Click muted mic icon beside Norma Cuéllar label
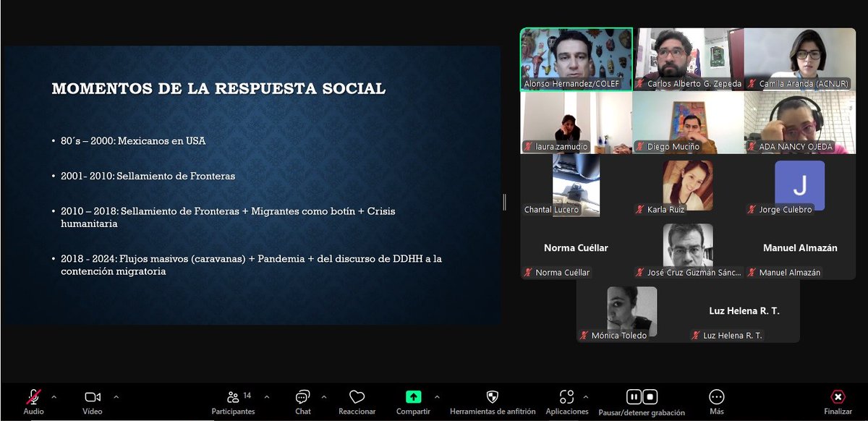 (x=529, y=273)
